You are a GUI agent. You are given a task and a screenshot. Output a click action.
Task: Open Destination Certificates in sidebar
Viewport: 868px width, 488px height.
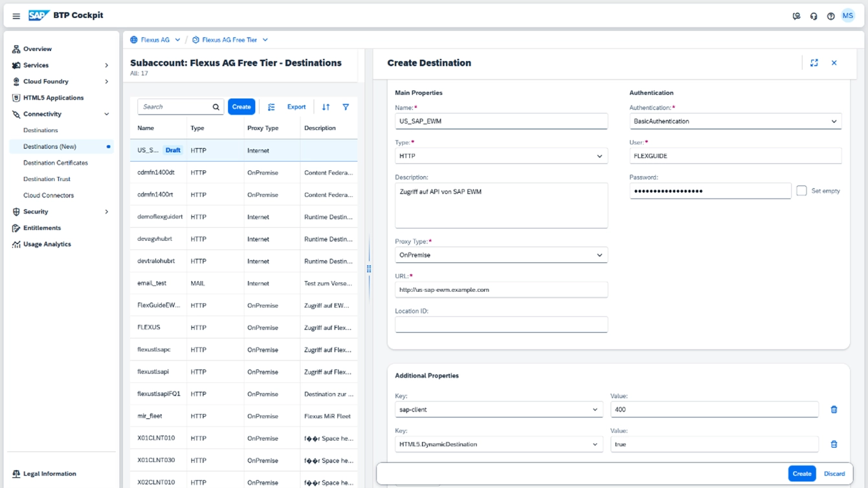tap(56, 163)
